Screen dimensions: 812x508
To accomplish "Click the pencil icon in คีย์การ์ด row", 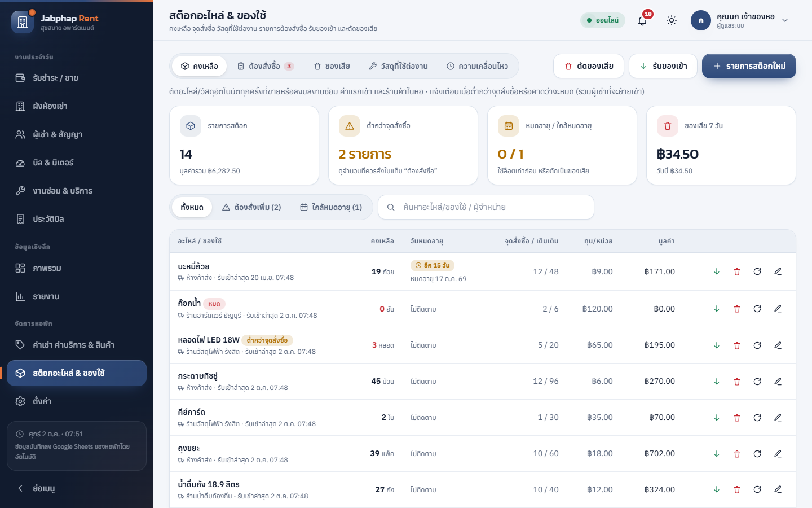I will pyautogui.click(x=778, y=417).
